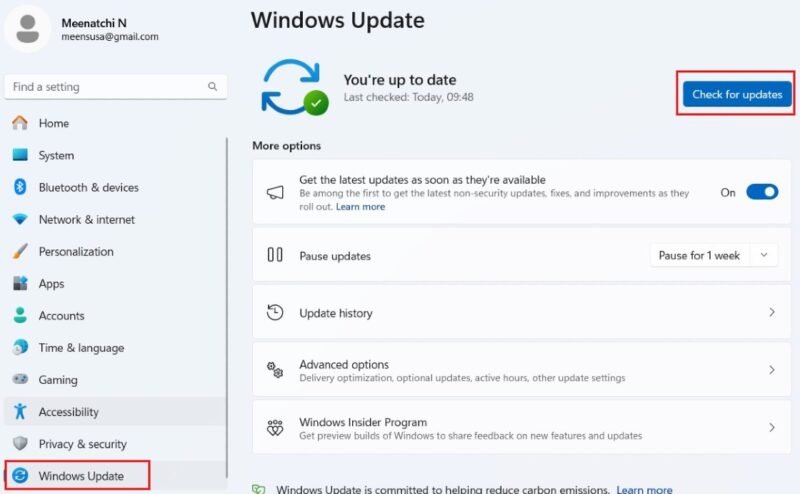Click the user profile avatar
800x494 pixels.
coord(28,29)
